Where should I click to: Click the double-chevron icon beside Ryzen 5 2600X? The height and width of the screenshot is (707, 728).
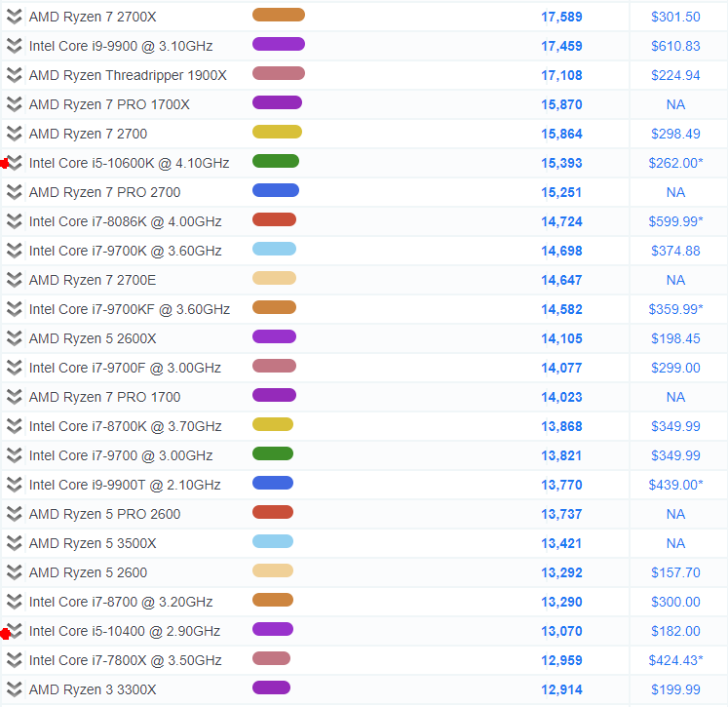tap(15, 338)
